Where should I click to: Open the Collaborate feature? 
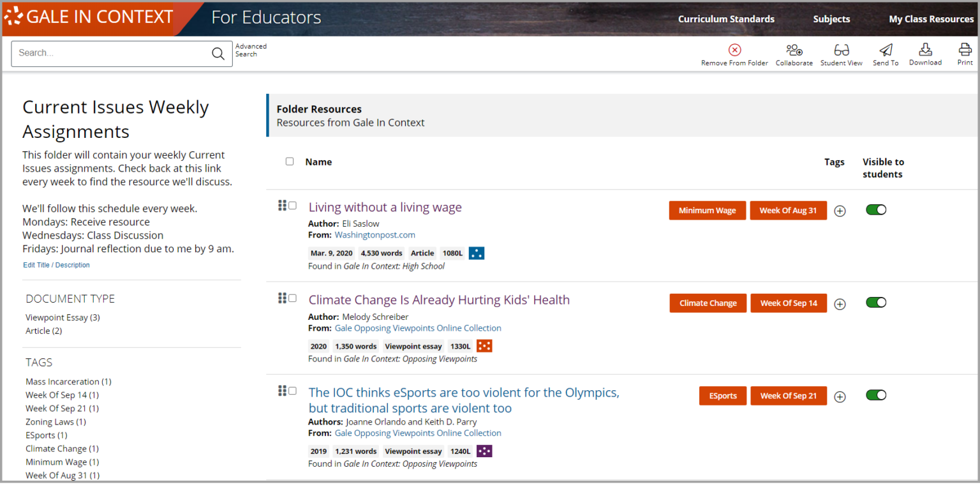pos(794,51)
